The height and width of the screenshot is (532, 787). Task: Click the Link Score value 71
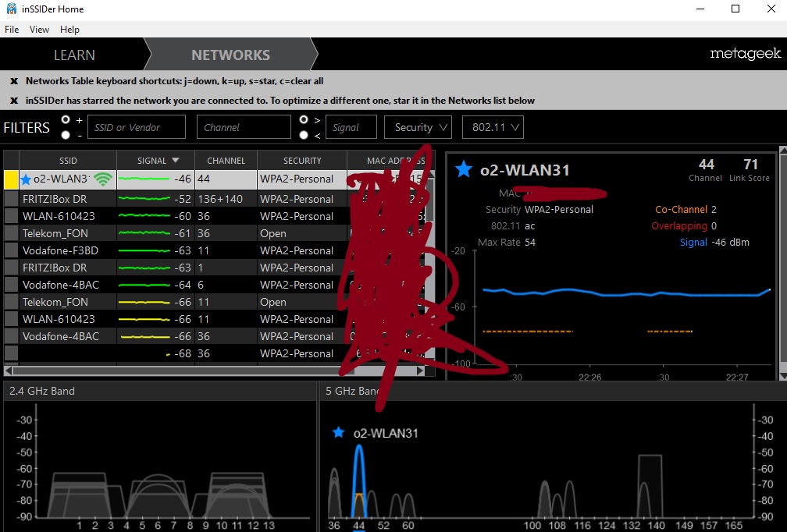[750, 165]
